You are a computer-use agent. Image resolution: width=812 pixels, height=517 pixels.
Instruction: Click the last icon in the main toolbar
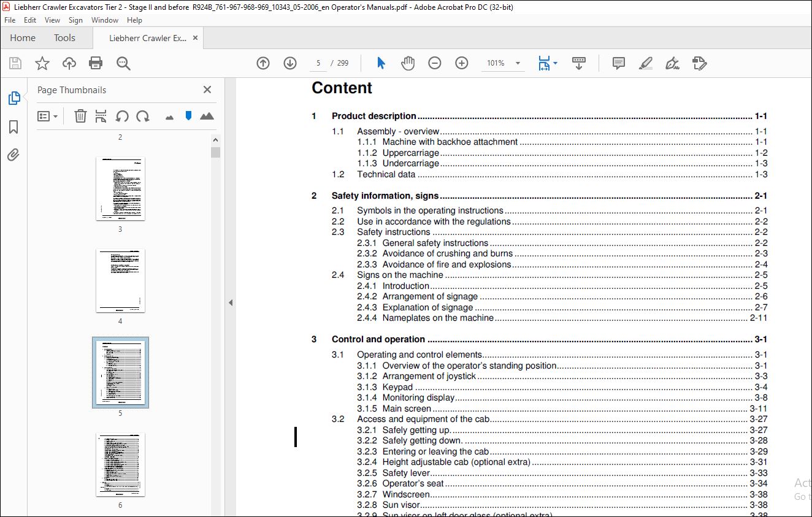700,63
